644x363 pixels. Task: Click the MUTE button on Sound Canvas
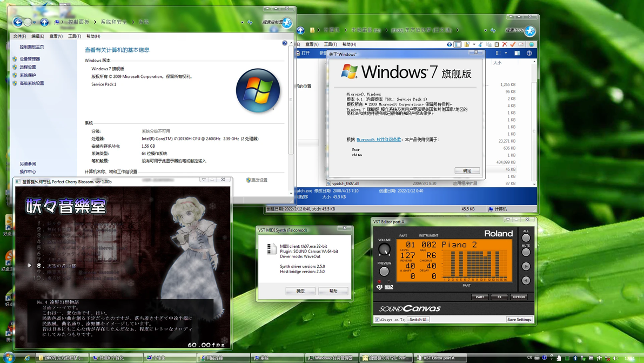coord(526,252)
